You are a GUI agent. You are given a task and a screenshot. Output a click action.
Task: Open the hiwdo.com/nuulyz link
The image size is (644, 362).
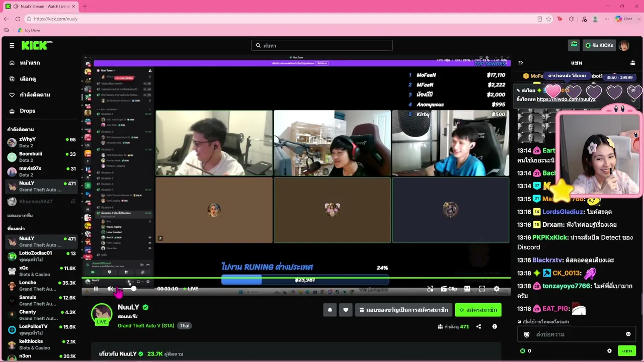pyautogui.click(x=566, y=99)
